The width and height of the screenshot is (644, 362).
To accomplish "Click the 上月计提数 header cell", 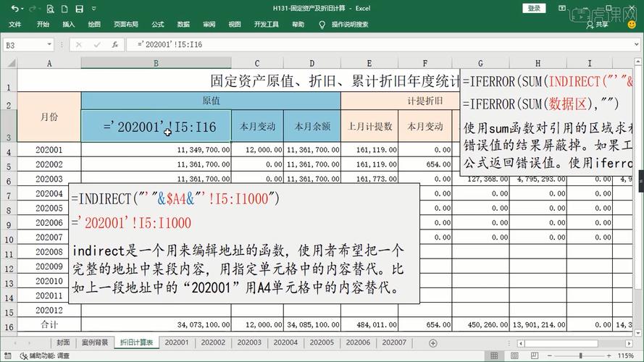I will pos(369,127).
